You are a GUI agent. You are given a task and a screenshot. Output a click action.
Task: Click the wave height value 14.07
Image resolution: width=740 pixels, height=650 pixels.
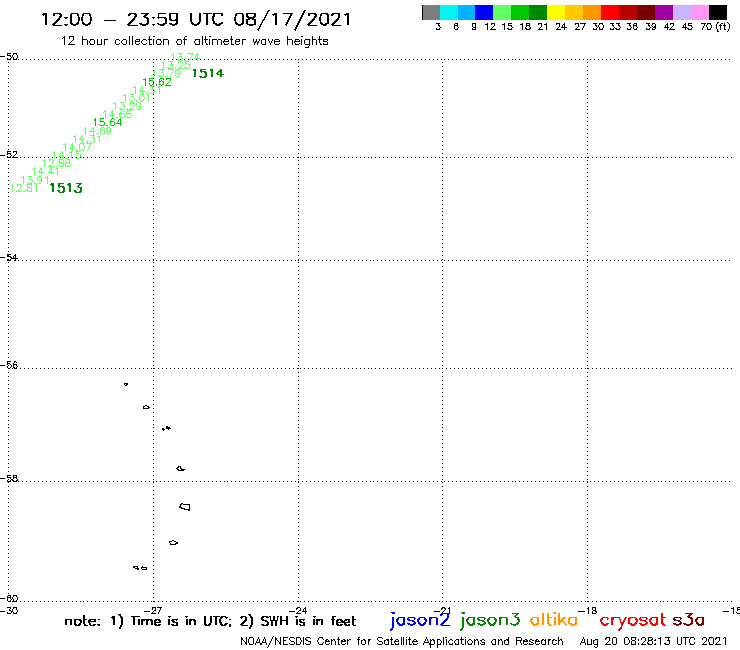pos(77,147)
